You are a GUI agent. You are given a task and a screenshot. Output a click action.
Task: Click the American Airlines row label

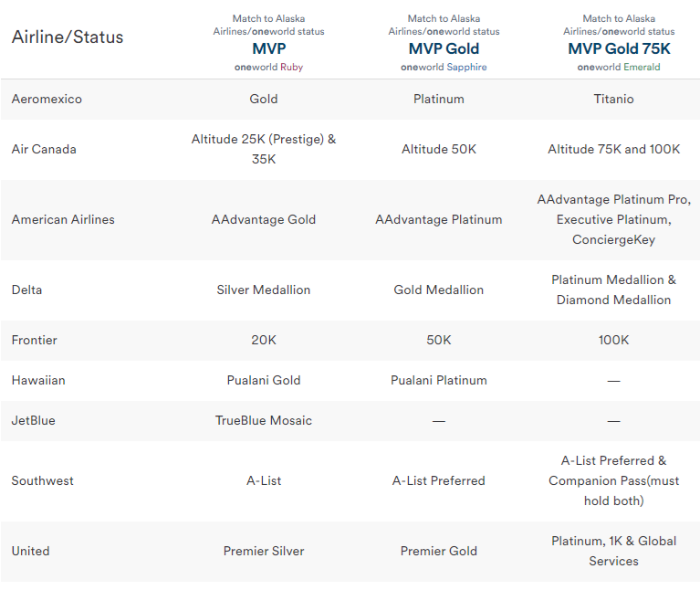tap(63, 219)
